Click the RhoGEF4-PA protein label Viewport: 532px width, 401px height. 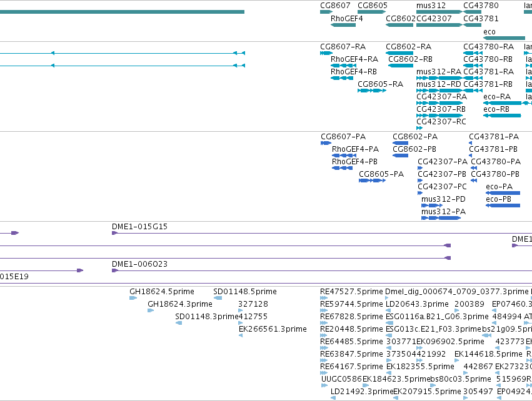click(x=355, y=149)
